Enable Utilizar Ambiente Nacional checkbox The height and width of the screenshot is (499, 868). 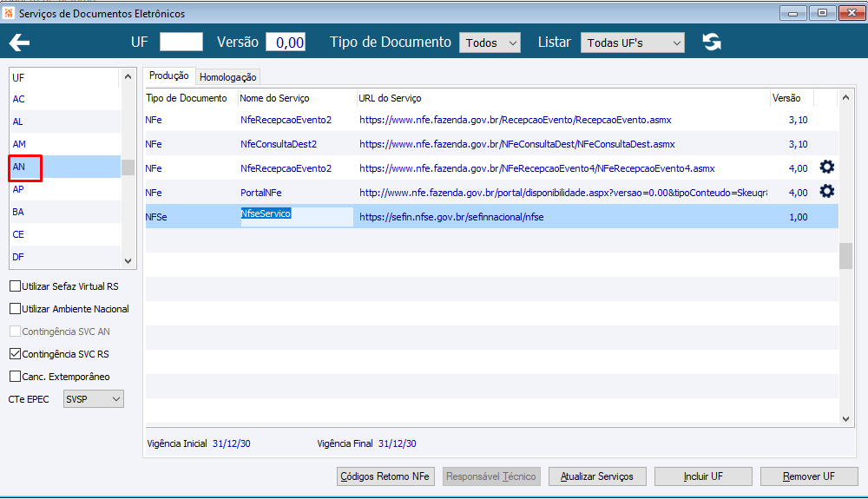pyautogui.click(x=16, y=309)
